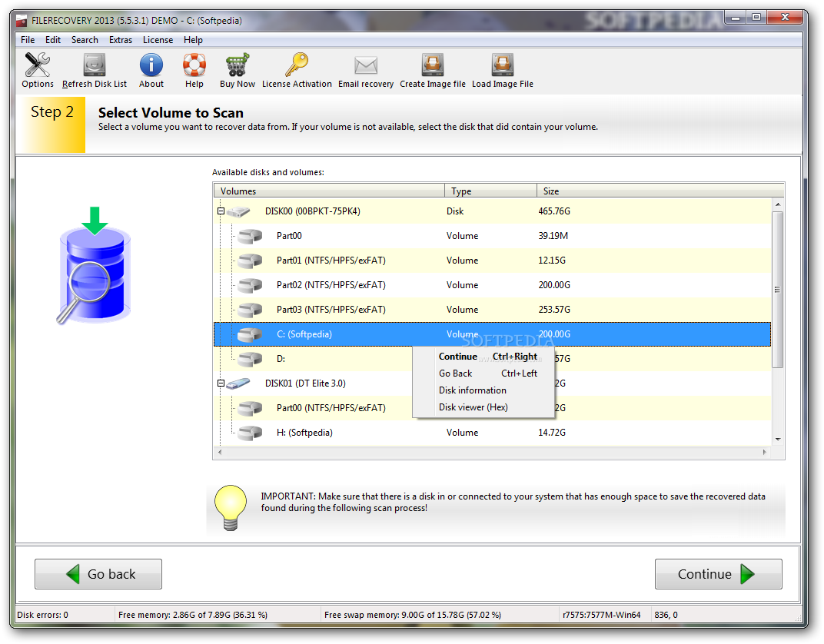Click the volume list scroll down arrow
The height and width of the screenshot is (644, 824).
tap(778, 440)
